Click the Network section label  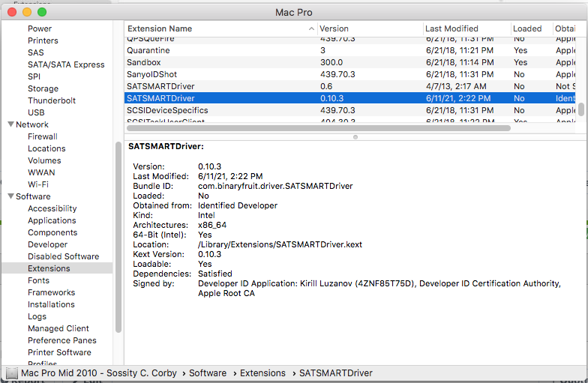[x=32, y=124]
